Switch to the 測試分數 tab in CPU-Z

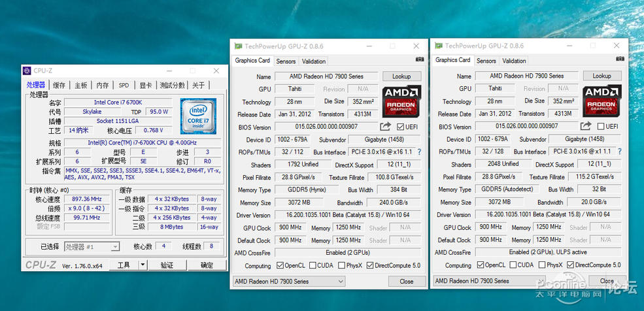click(x=172, y=86)
